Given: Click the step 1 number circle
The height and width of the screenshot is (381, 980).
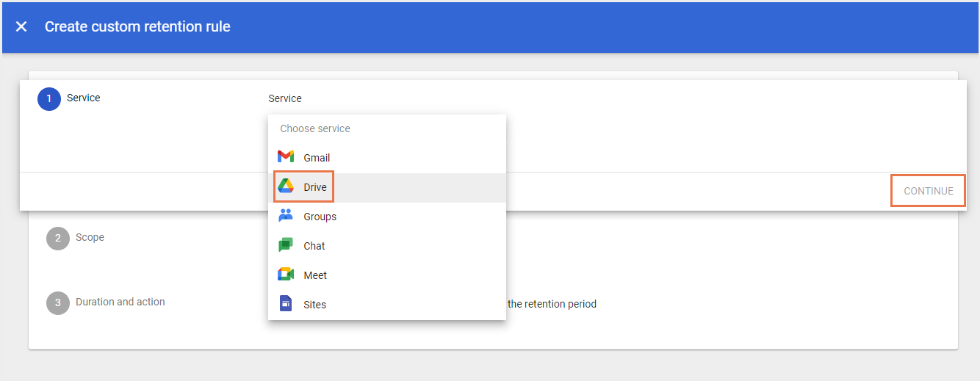Looking at the screenshot, I should (x=49, y=99).
